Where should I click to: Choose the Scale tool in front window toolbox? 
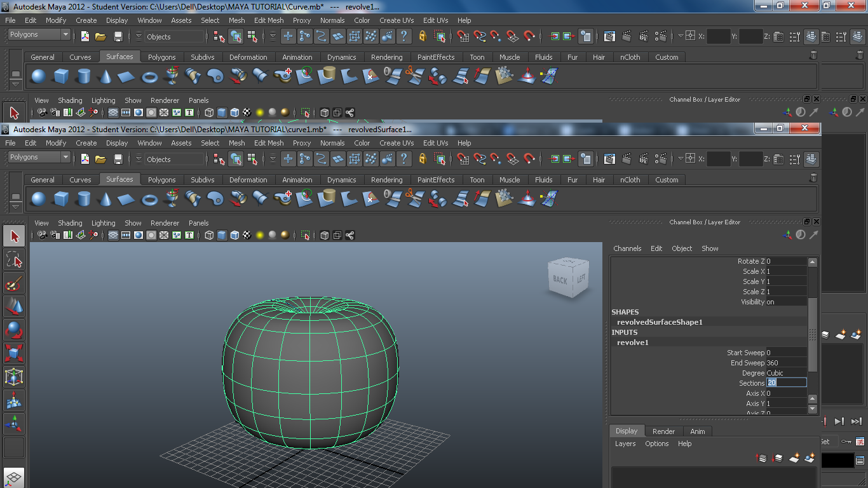pos(14,353)
